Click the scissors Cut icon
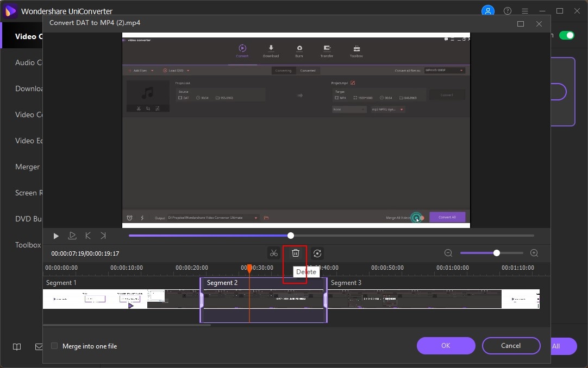 point(274,253)
